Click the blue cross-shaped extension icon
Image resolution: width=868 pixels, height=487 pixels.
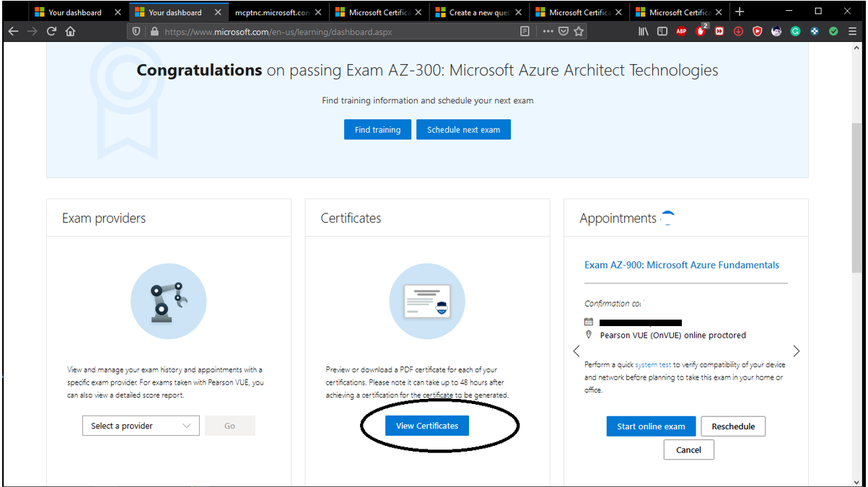tap(814, 32)
